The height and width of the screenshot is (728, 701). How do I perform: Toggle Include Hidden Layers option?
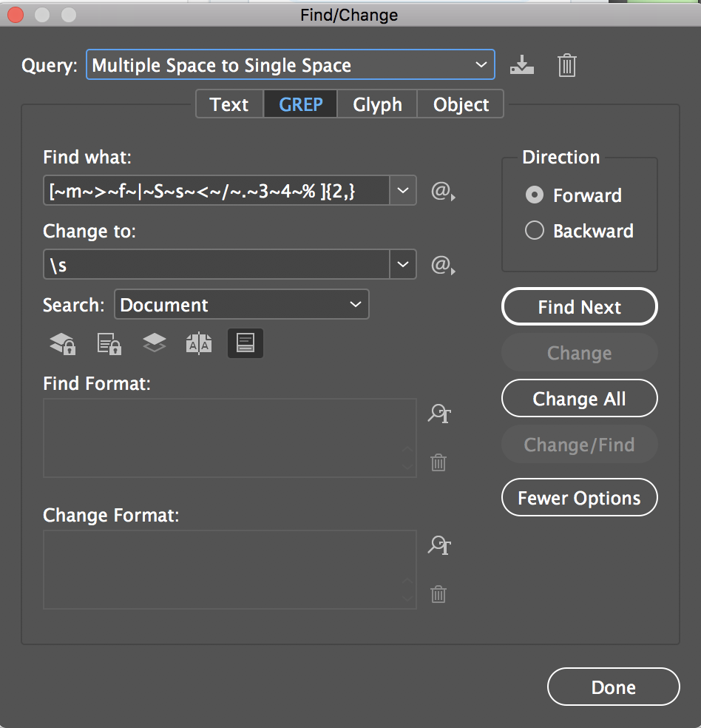pyautogui.click(x=154, y=343)
